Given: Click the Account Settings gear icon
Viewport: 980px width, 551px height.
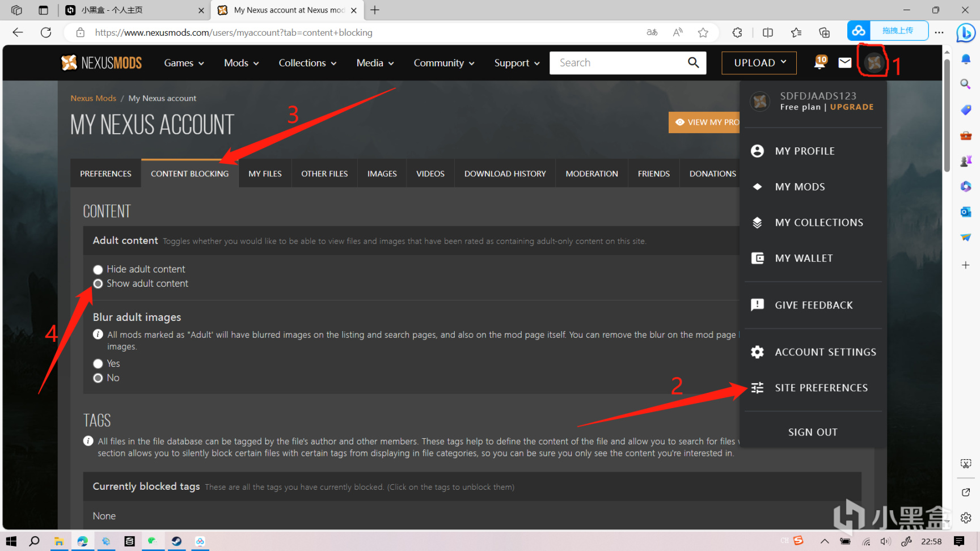Looking at the screenshot, I should 757,352.
